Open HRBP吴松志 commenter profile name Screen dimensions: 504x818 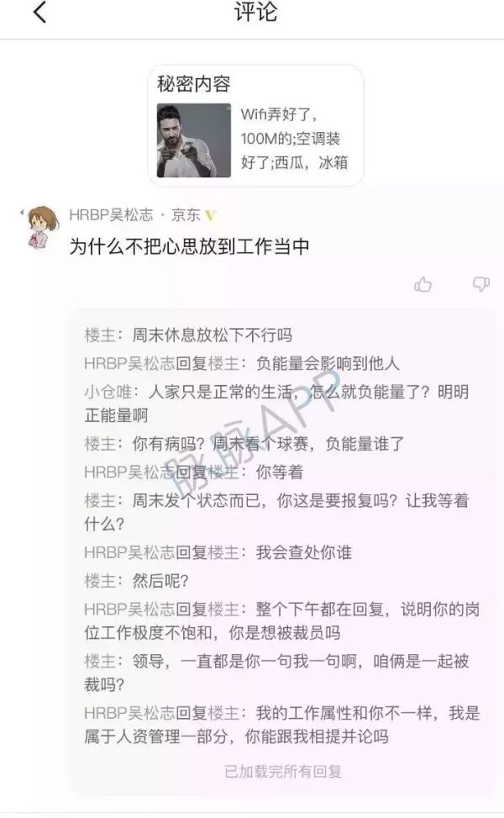(111, 215)
